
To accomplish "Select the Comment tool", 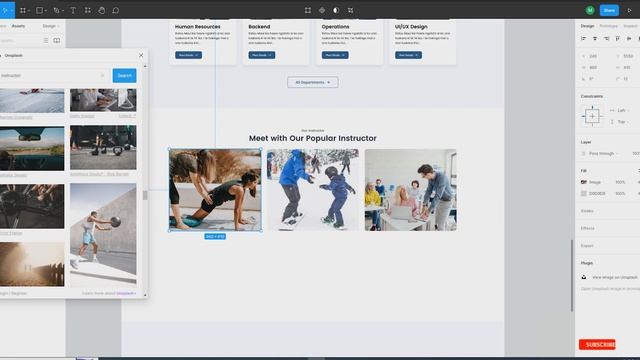I will [x=116, y=10].
